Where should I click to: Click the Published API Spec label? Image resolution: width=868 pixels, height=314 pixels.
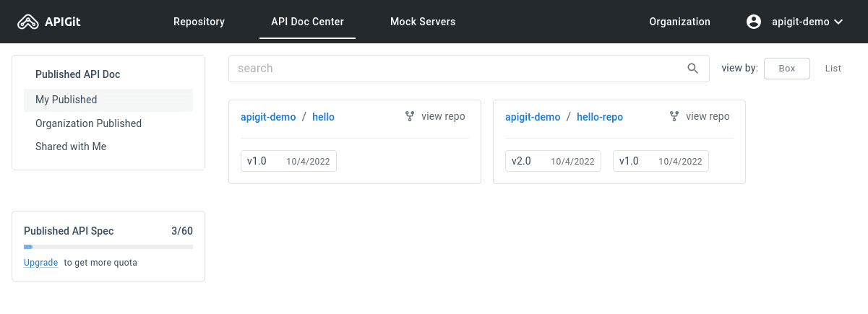69,231
